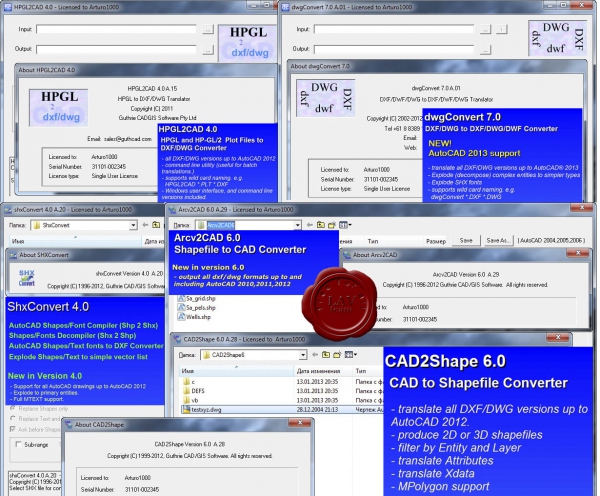Open the folder named c in CAD2Shape
Screen dimensions: 600x496
pyautogui.click(x=187, y=382)
